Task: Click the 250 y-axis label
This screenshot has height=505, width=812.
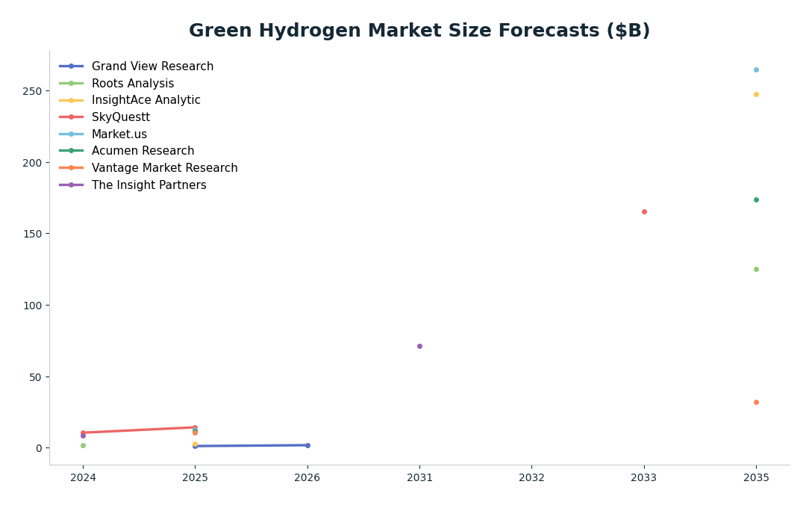Action: 33,91
